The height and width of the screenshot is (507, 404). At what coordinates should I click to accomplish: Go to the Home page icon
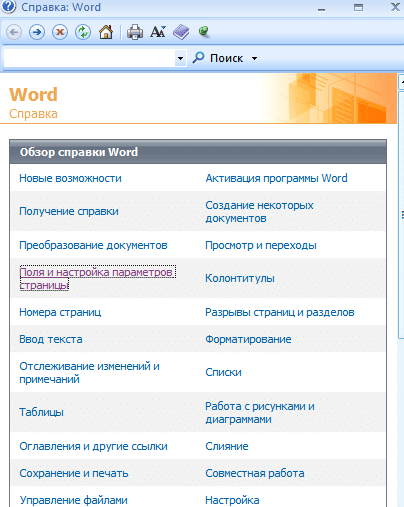[x=106, y=32]
